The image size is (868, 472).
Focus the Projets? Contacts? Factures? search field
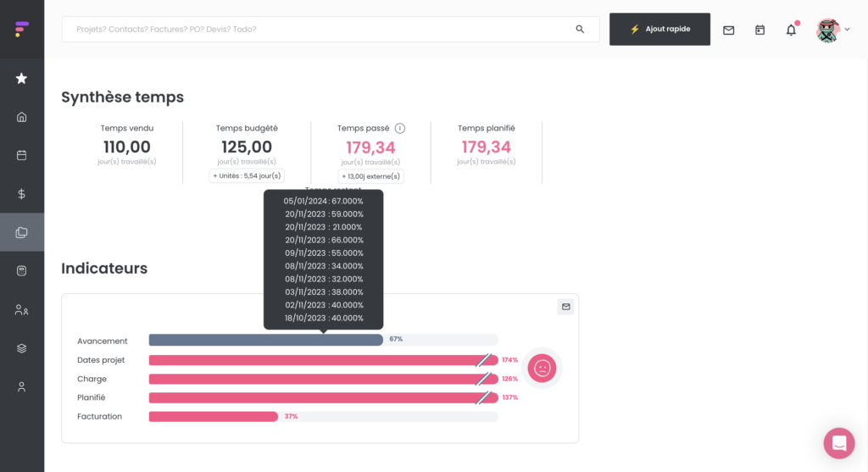331,29
